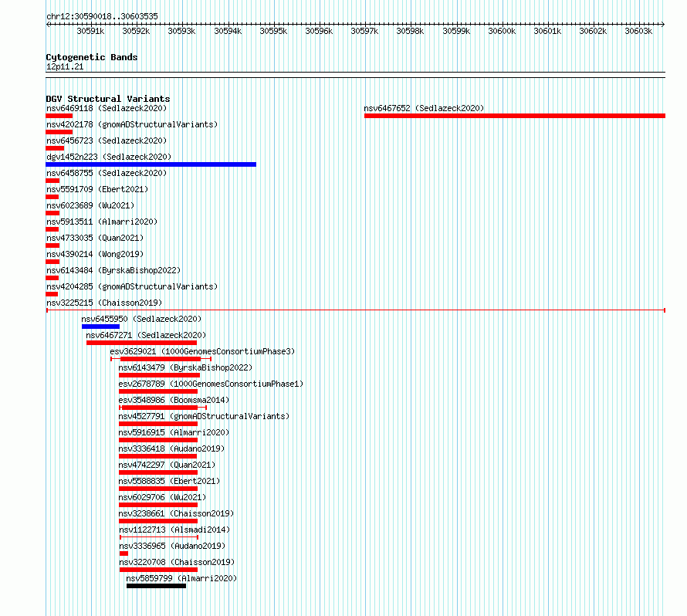The width and height of the screenshot is (687, 616).
Task: Open the nsv6143479 (ByrskaBishop2022) label
Action: tap(185, 367)
